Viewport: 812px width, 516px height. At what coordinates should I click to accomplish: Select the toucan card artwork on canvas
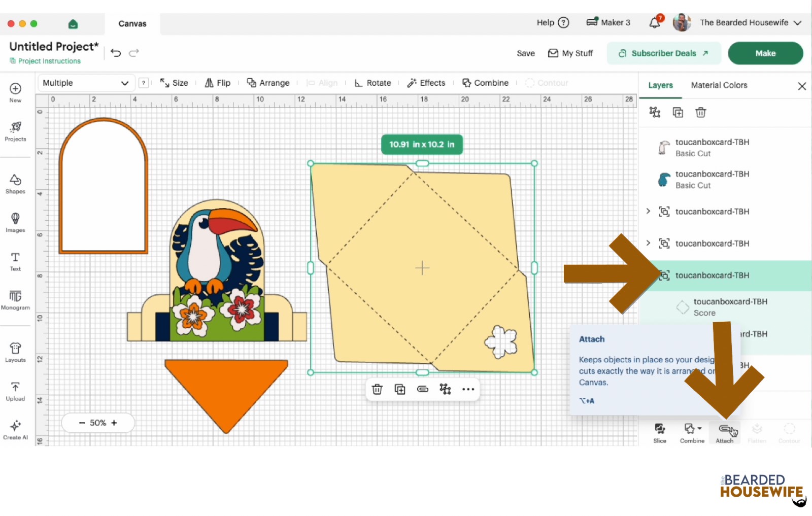pos(217,270)
